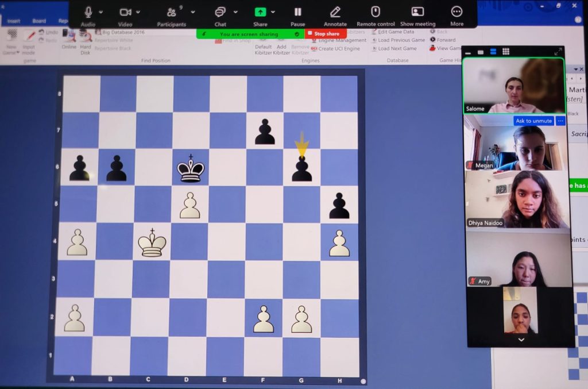The image size is (588, 389).
Task: Click the white king on c4
Action: (152, 242)
